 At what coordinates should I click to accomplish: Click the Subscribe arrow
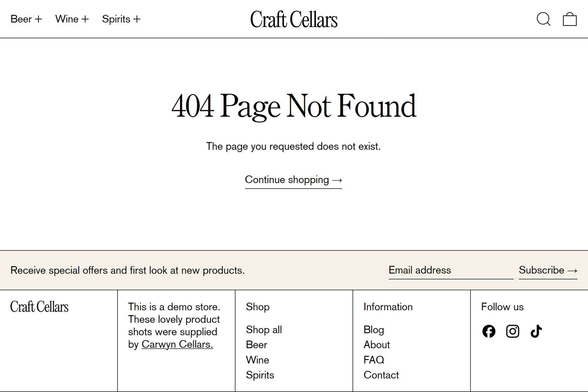(x=548, y=270)
